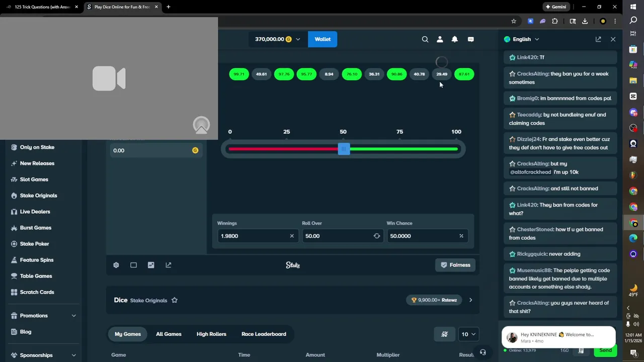
Task: Close the Play Dice Online tab
Action: click(156, 7)
